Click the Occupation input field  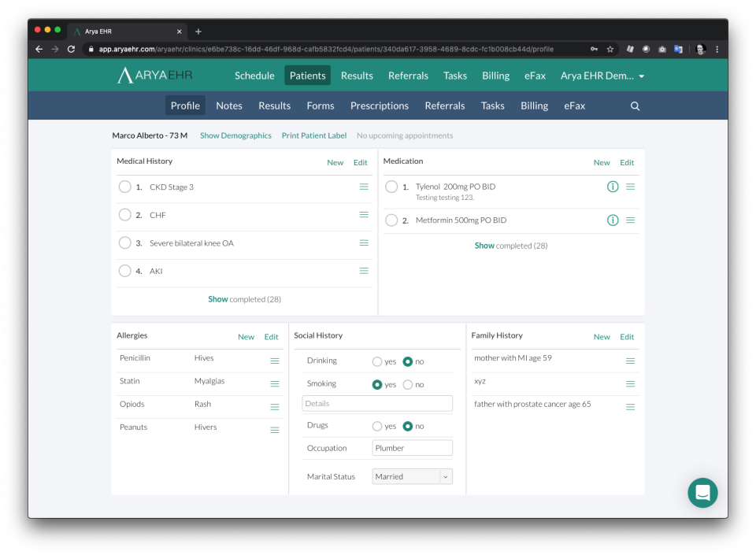(x=412, y=448)
